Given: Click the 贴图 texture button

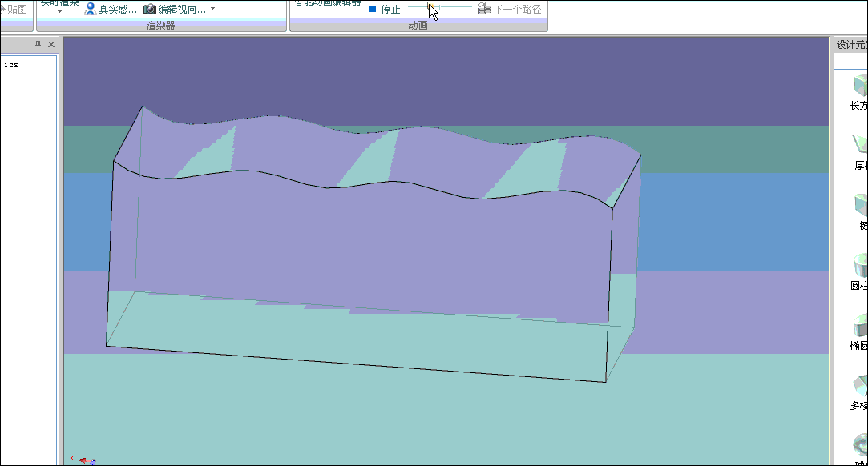Looking at the screenshot, I should coord(16,10).
